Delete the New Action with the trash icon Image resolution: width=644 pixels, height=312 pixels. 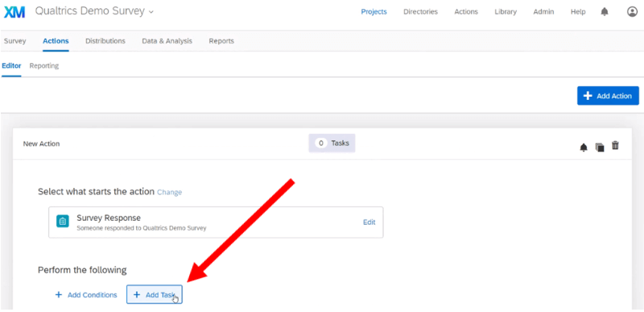tap(615, 145)
